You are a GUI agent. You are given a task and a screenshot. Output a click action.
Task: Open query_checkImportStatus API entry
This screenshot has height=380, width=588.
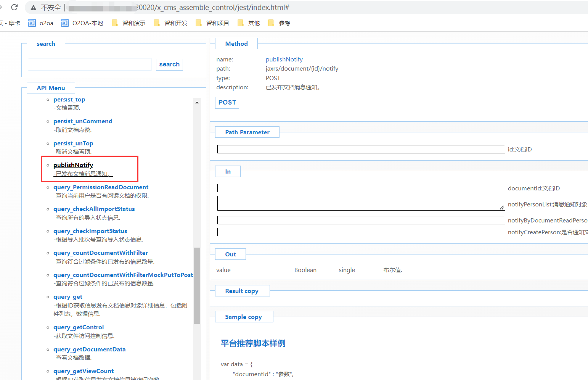pos(90,231)
